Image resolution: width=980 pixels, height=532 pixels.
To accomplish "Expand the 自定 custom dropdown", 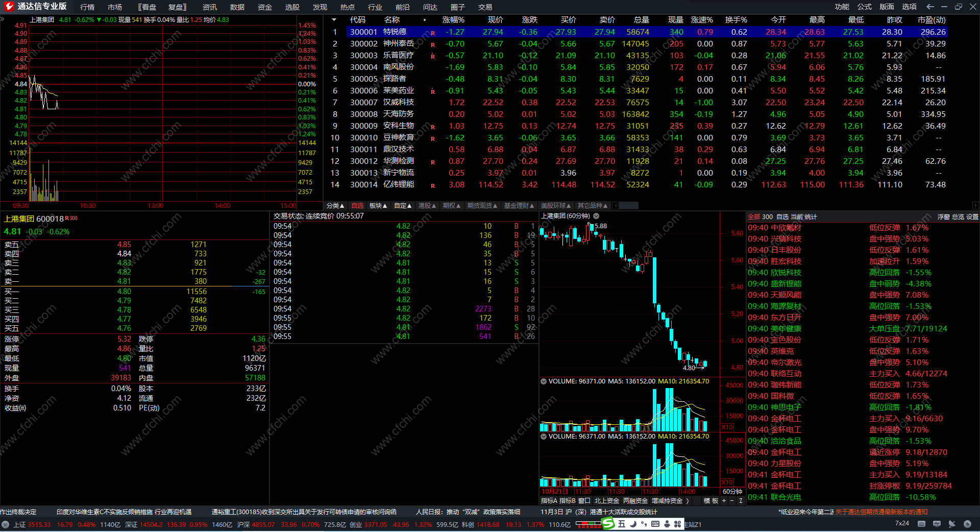I will [x=403, y=206].
